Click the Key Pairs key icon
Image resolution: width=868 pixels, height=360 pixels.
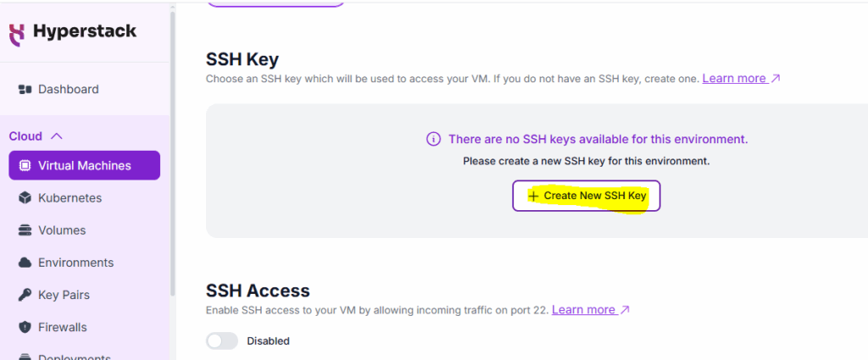(25, 295)
